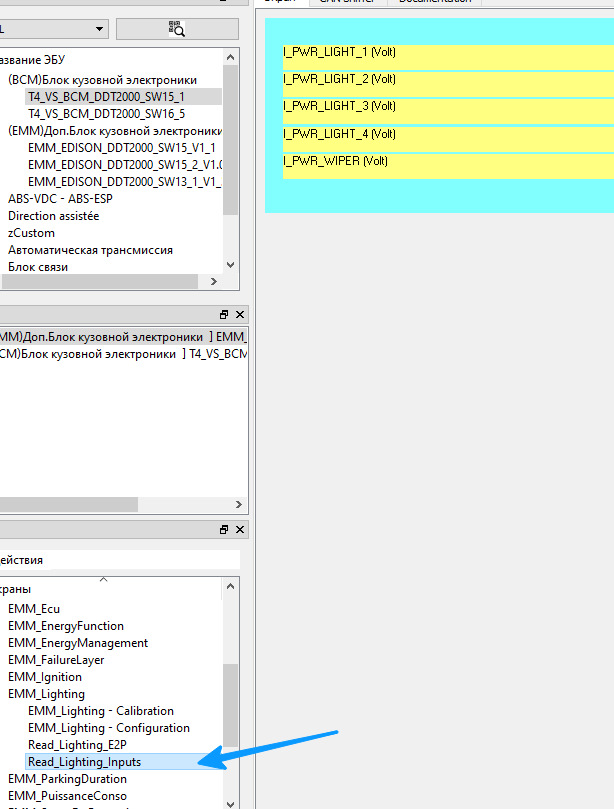Viewport: 614px width, 809px height.
Task: Switch to the Documentation tab
Action: point(434,1)
